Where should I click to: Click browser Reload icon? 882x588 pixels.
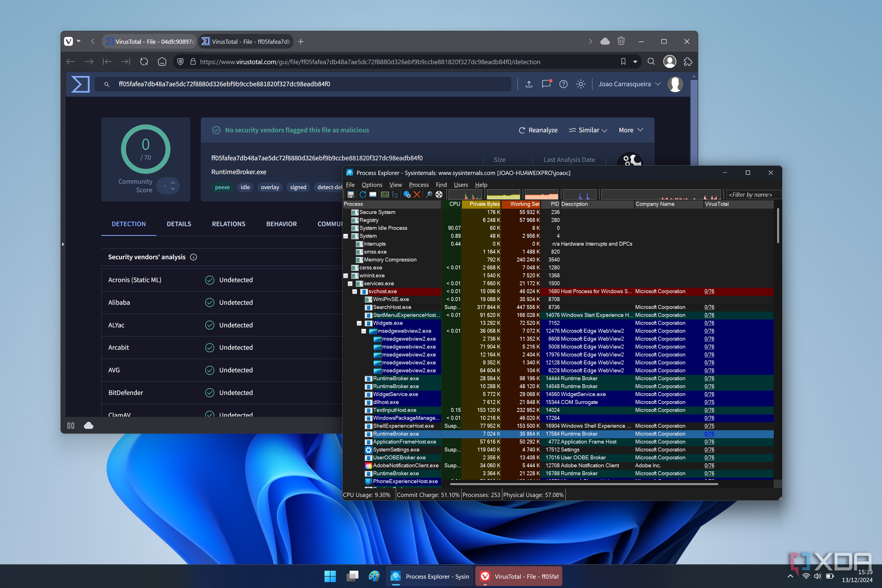pyautogui.click(x=144, y=62)
